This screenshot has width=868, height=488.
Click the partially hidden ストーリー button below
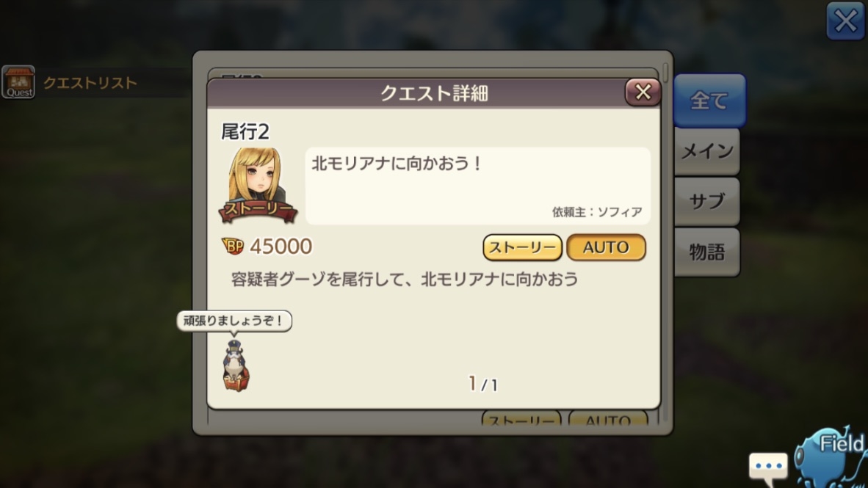pyautogui.click(x=521, y=418)
